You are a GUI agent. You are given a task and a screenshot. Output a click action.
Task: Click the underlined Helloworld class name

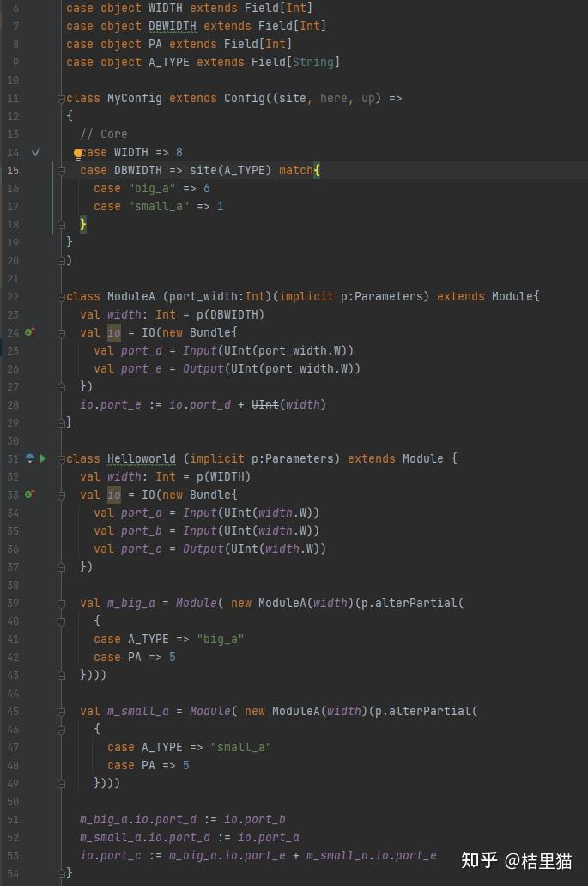[142, 458]
